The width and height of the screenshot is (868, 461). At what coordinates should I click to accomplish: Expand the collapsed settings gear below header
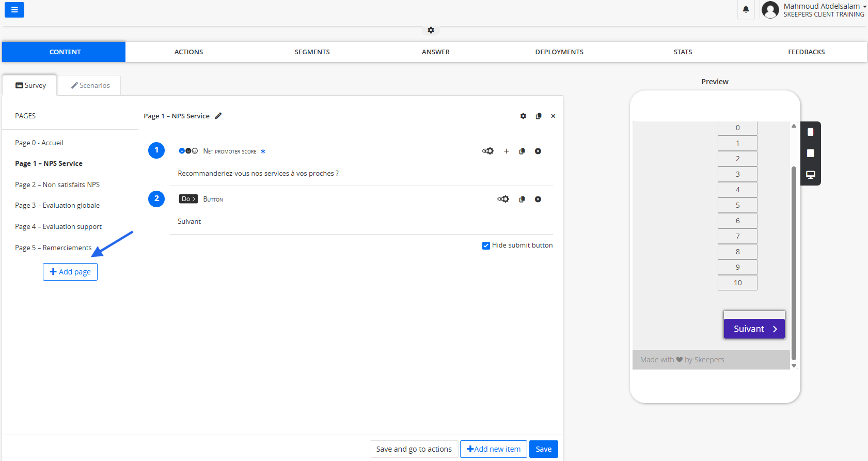point(431,30)
